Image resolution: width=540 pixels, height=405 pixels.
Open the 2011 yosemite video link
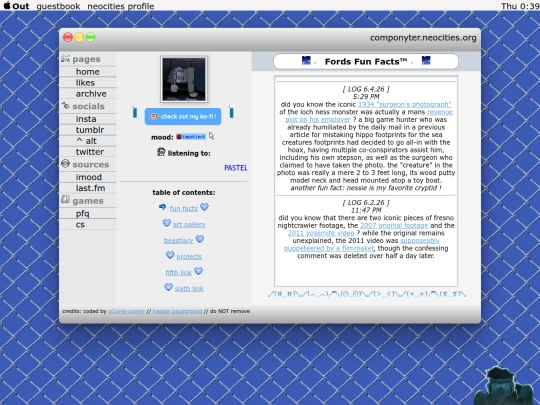pyautogui.click(x=321, y=233)
